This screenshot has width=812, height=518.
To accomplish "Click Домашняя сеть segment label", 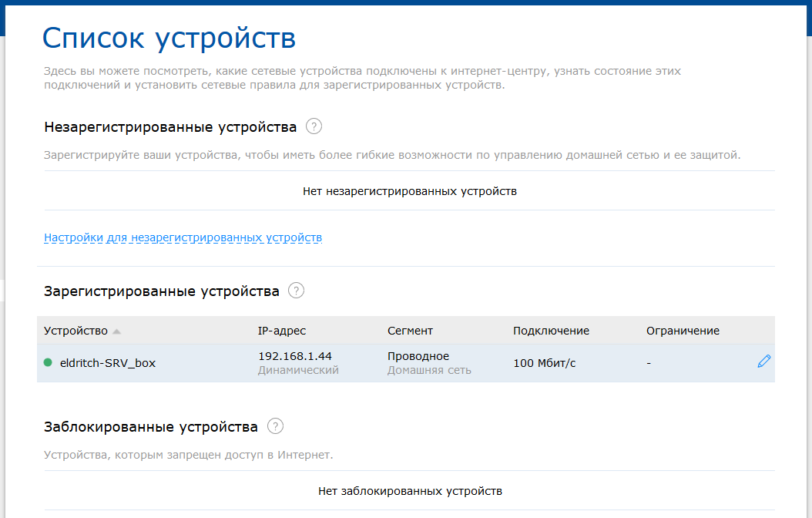I will point(429,370).
